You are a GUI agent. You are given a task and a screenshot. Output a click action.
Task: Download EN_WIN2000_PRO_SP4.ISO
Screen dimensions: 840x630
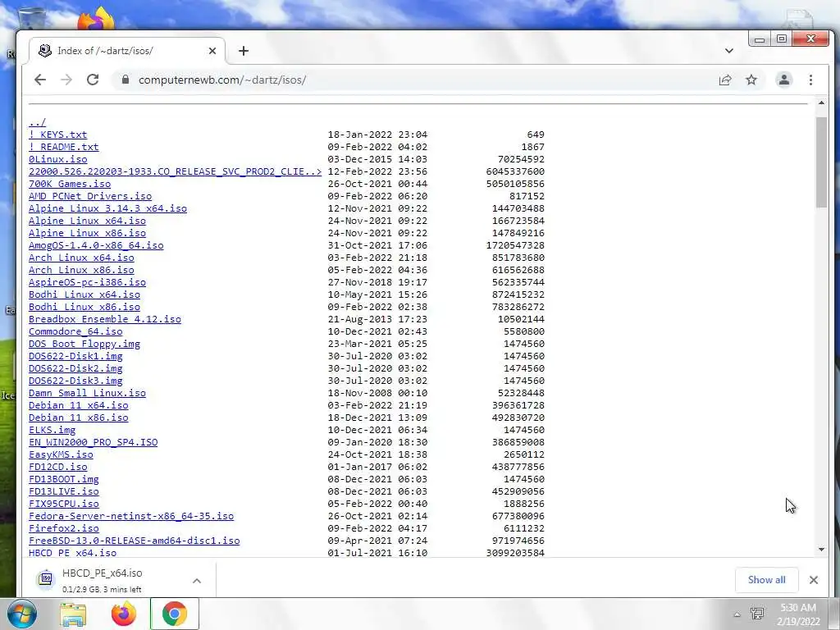[x=94, y=442]
